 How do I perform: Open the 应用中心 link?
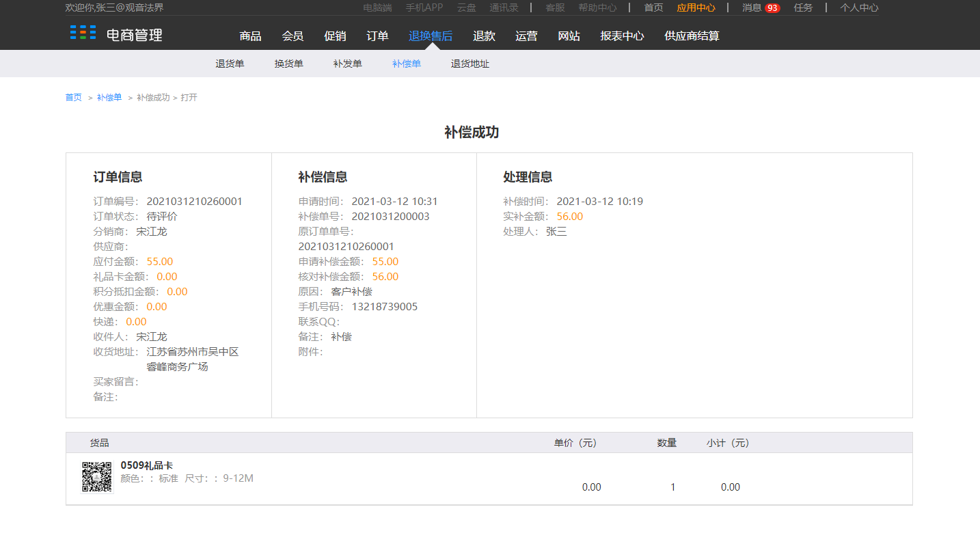[696, 8]
